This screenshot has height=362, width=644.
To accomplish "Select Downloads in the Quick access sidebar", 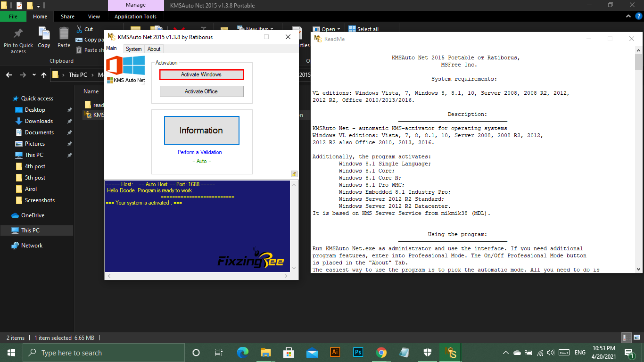I will coord(39,121).
